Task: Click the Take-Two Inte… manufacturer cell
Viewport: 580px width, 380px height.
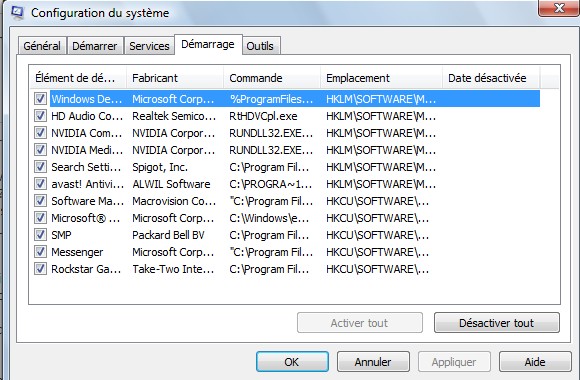Action: click(173, 269)
